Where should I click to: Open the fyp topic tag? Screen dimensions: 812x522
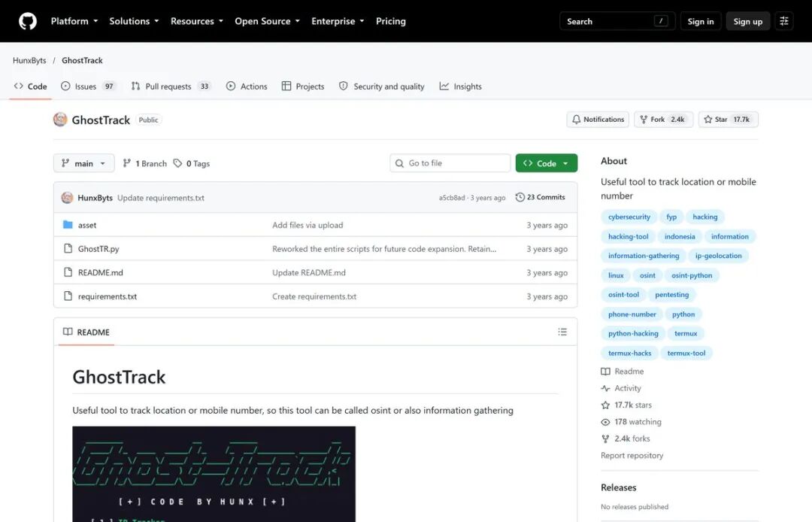pyautogui.click(x=671, y=217)
